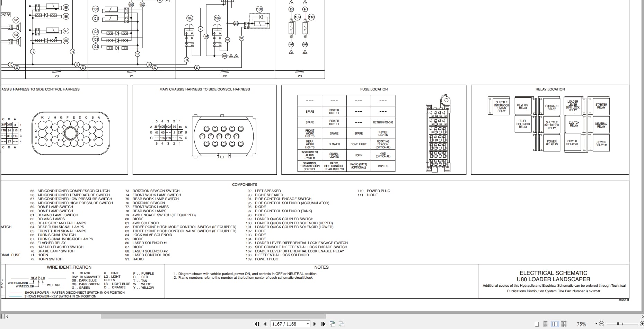Click component 111 DIODE
Screen dimensions: 644x329
(368, 195)
